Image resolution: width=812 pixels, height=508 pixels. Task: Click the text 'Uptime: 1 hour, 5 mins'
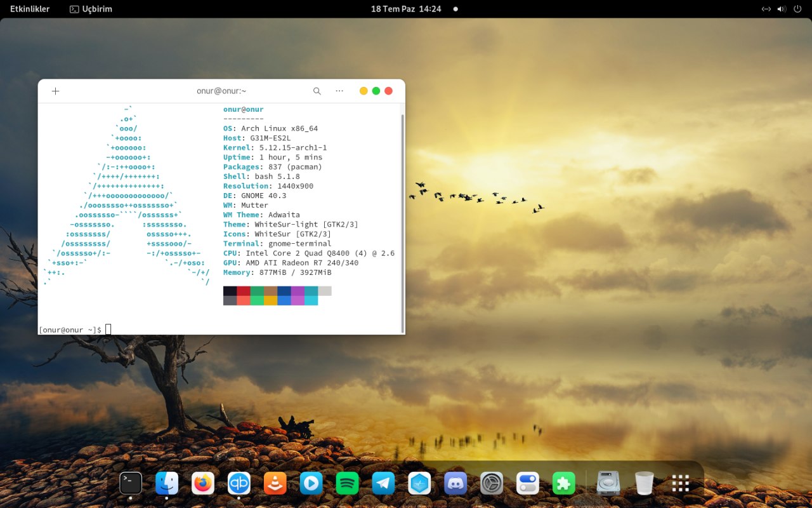point(273,157)
